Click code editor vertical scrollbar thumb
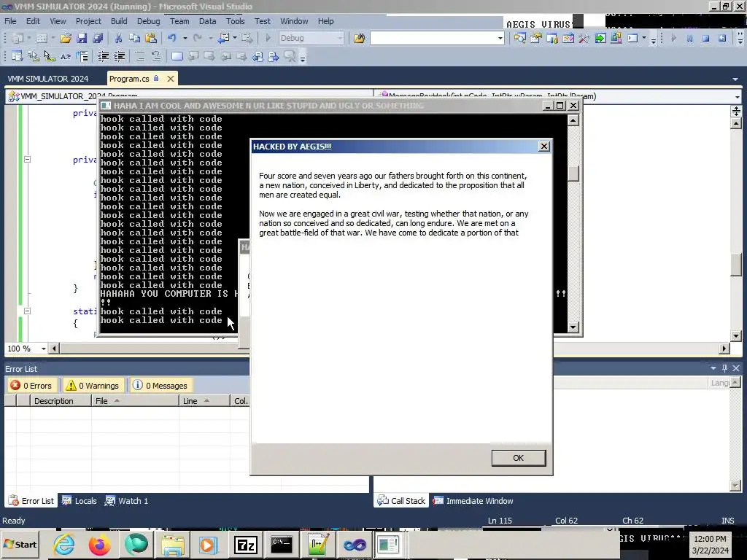The height and width of the screenshot is (560, 747). click(x=736, y=264)
